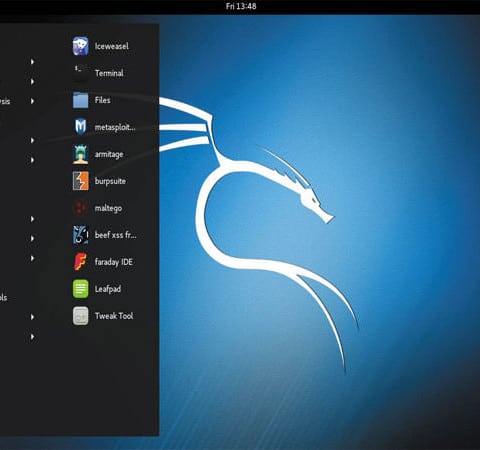Image resolution: width=480 pixels, height=450 pixels.
Task: Expand the category arrow level with faraday IDE
Action: tap(32, 258)
